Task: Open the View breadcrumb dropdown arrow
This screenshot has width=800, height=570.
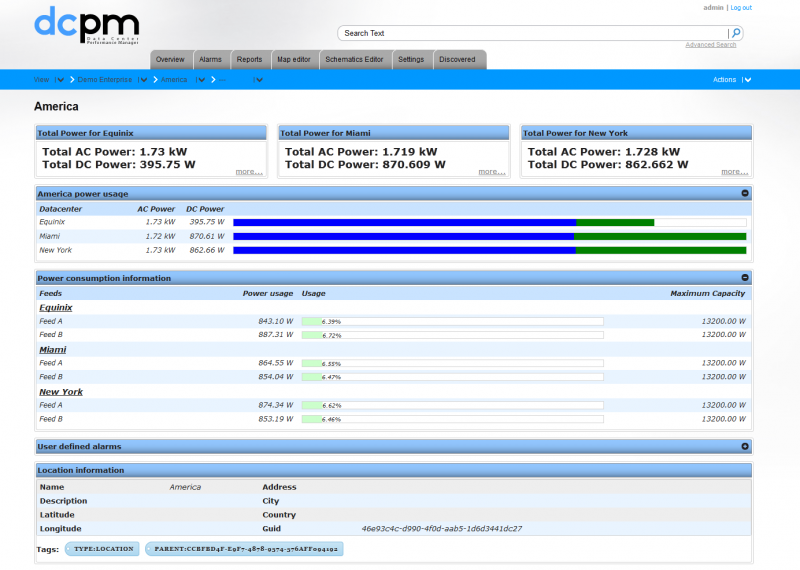Action: coord(59,80)
